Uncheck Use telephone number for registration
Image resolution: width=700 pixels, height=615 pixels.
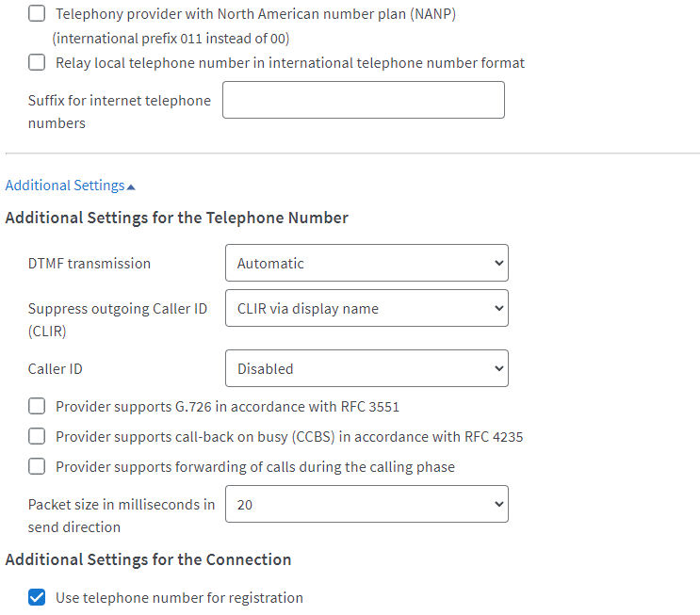click(x=37, y=597)
